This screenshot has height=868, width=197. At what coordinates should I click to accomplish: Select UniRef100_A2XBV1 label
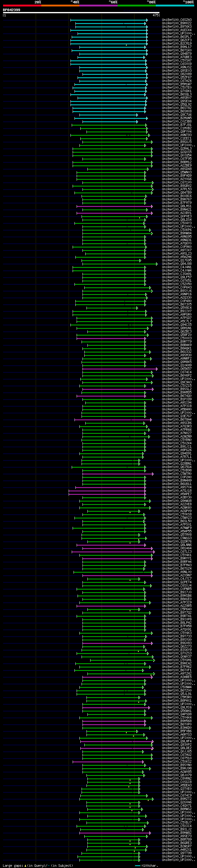tap(177, 213)
